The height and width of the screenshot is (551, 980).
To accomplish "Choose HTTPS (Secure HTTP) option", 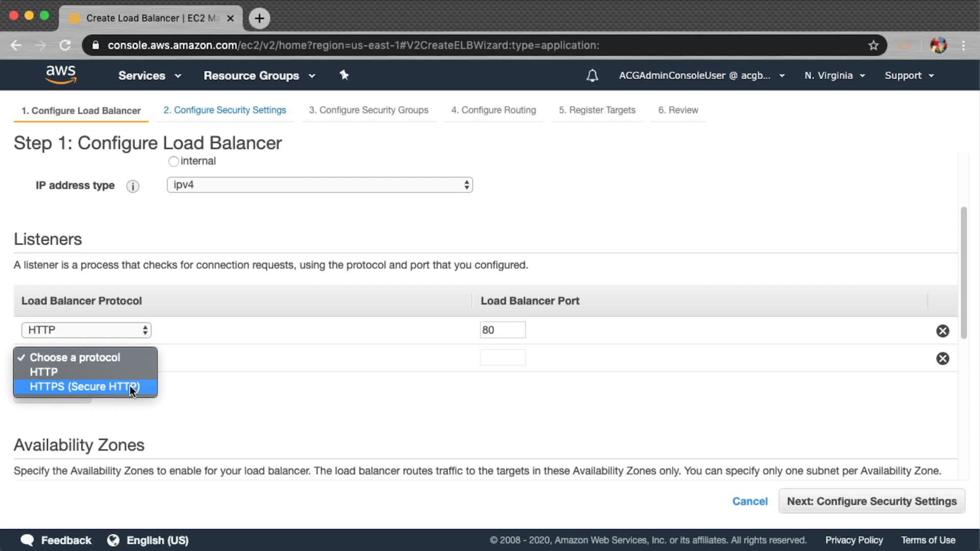I will click(x=84, y=387).
